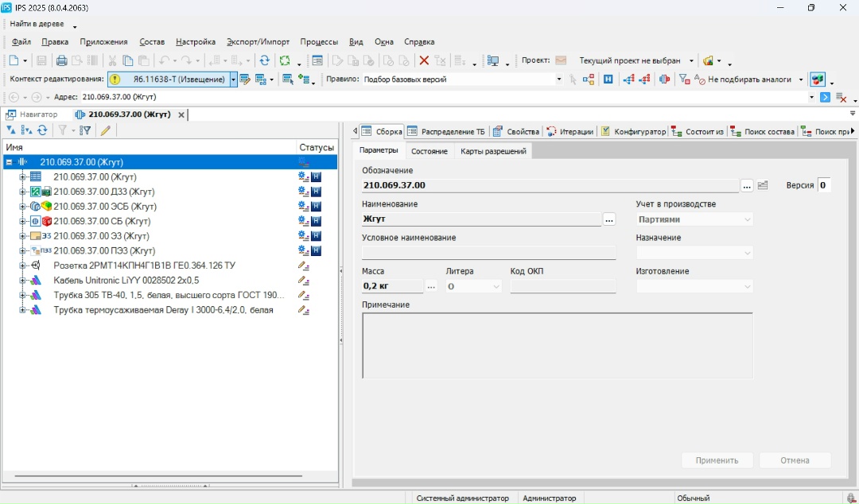859x504 pixels.
Task: Open the Состав menu
Action: tap(152, 41)
